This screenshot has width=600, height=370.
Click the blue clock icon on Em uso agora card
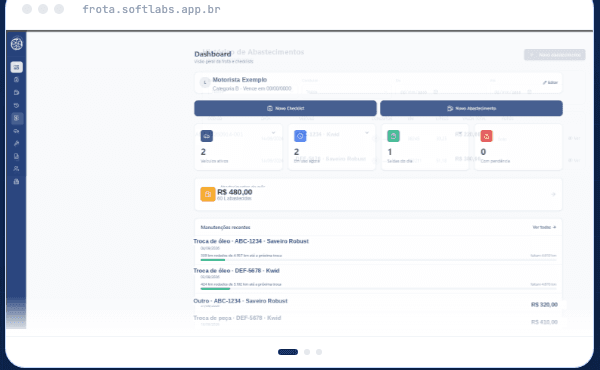coord(300,136)
